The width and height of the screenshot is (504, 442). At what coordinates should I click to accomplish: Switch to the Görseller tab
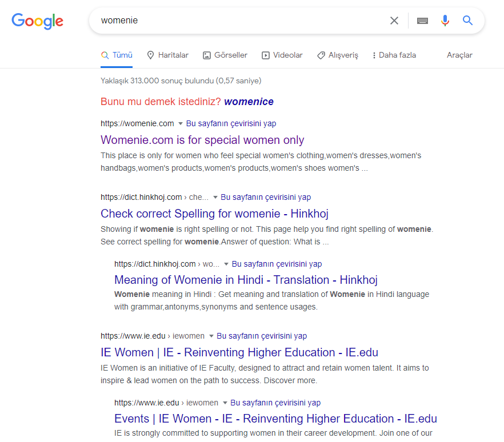225,55
